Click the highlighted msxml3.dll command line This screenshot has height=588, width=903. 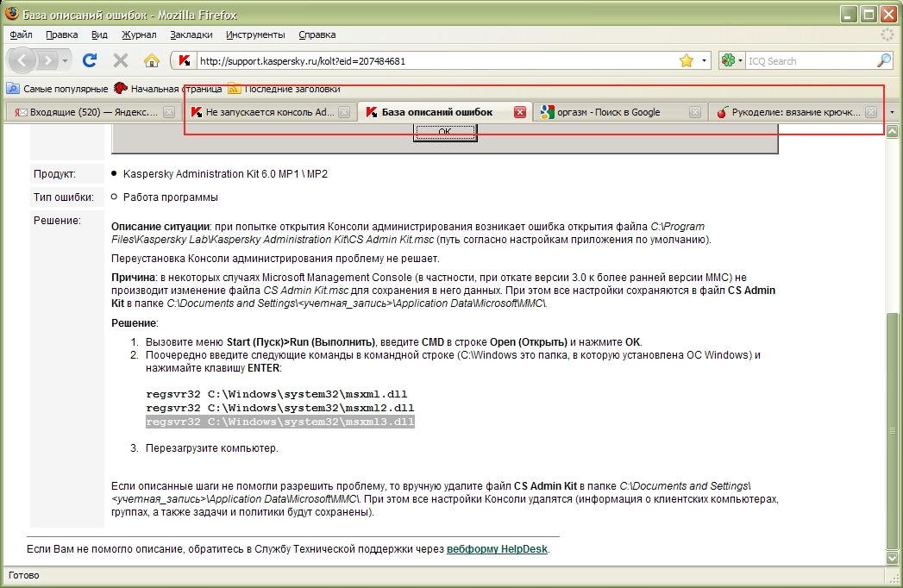point(280,422)
